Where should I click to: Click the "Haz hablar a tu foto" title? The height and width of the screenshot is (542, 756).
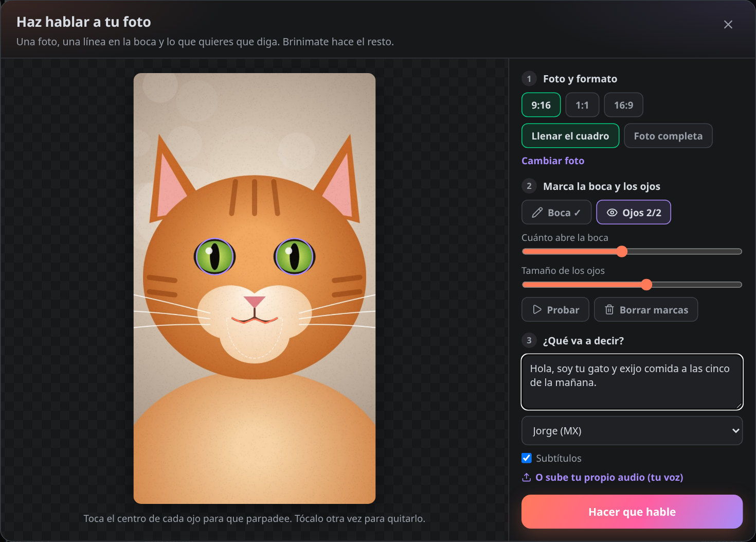[x=84, y=22]
